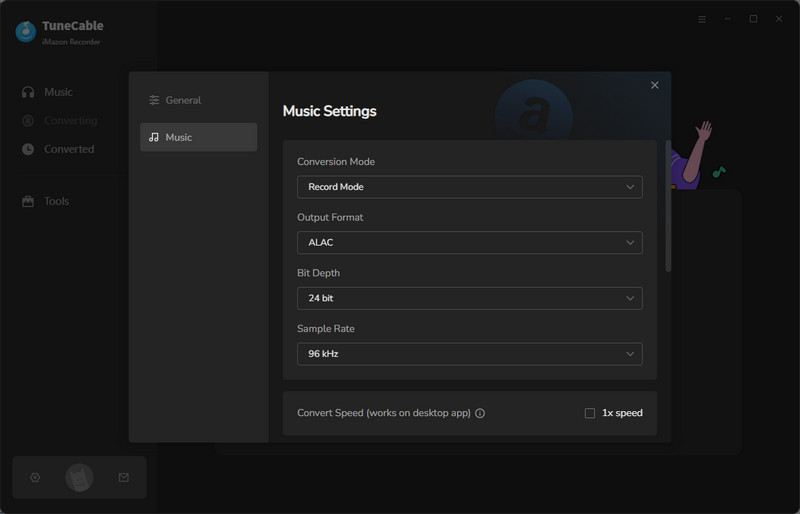Open the Sample Rate 96 kHz dropdown
800x514 pixels.
click(469, 354)
